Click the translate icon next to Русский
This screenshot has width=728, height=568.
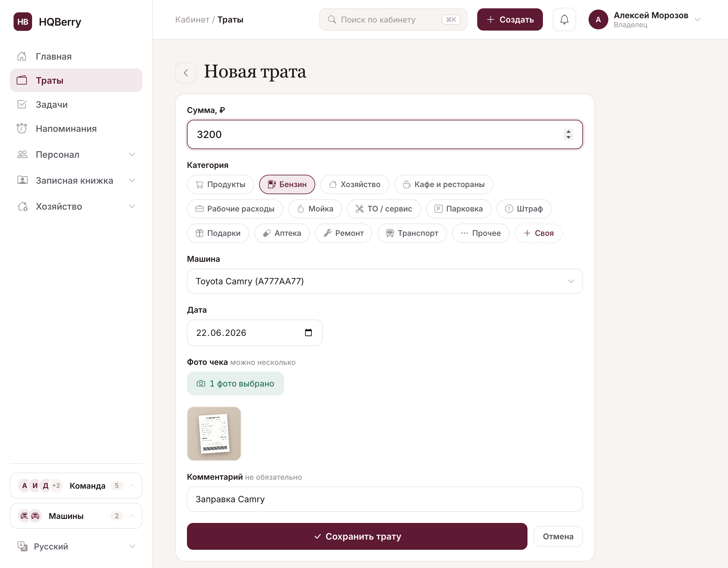tap(22, 546)
